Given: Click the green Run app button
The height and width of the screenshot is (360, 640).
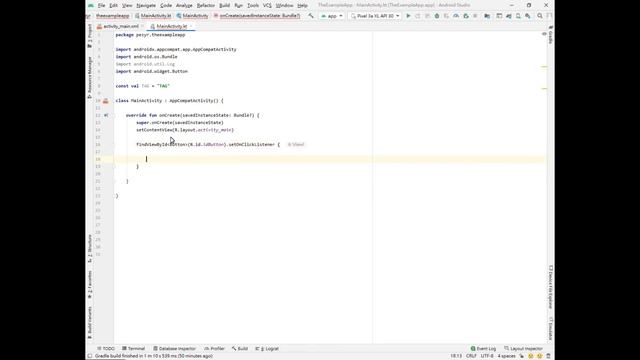Looking at the screenshot, I should point(408,16).
